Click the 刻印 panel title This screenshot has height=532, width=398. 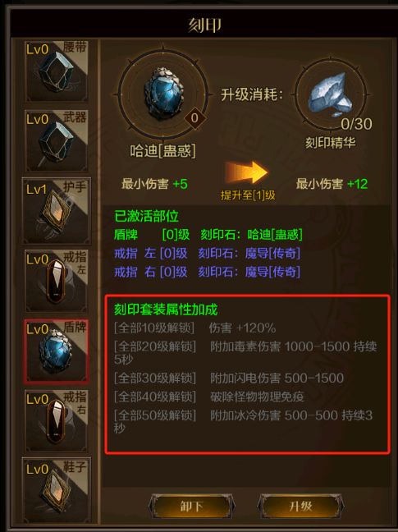coord(205,25)
